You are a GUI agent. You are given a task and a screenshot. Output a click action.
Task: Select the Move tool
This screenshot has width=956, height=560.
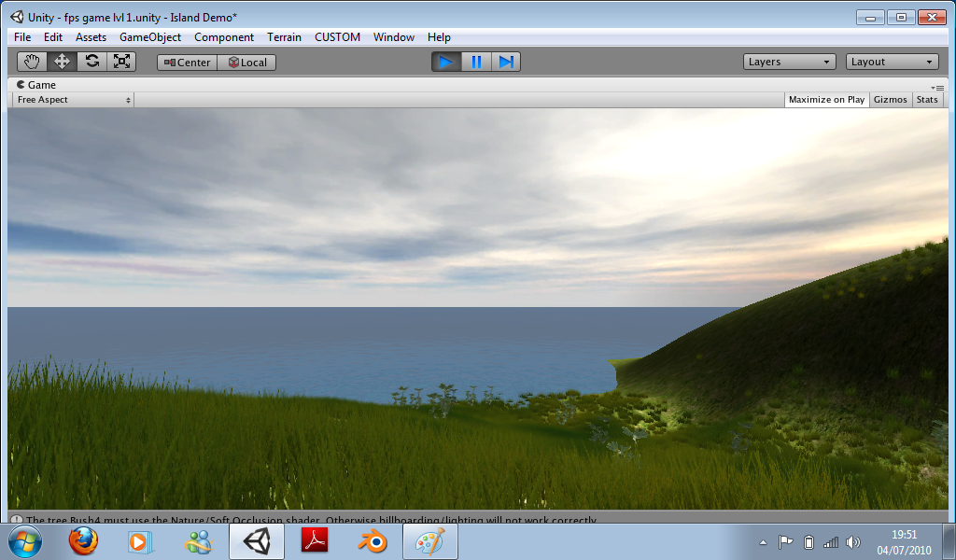pyautogui.click(x=60, y=61)
